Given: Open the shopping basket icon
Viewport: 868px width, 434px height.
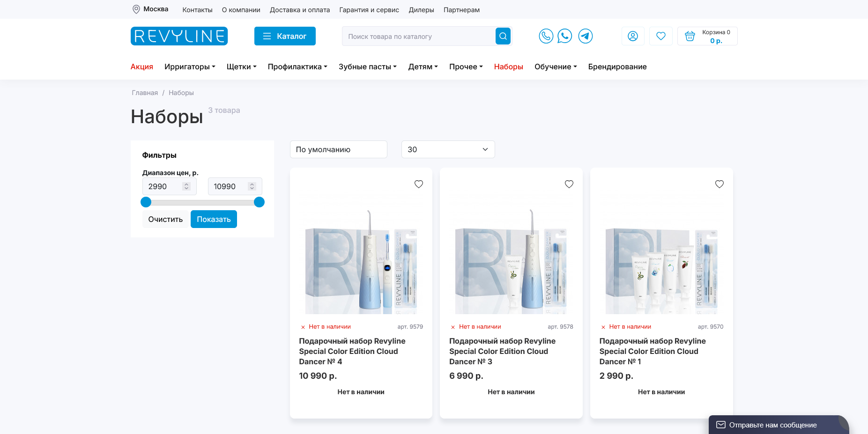Looking at the screenshot, I should pos(690,36).
